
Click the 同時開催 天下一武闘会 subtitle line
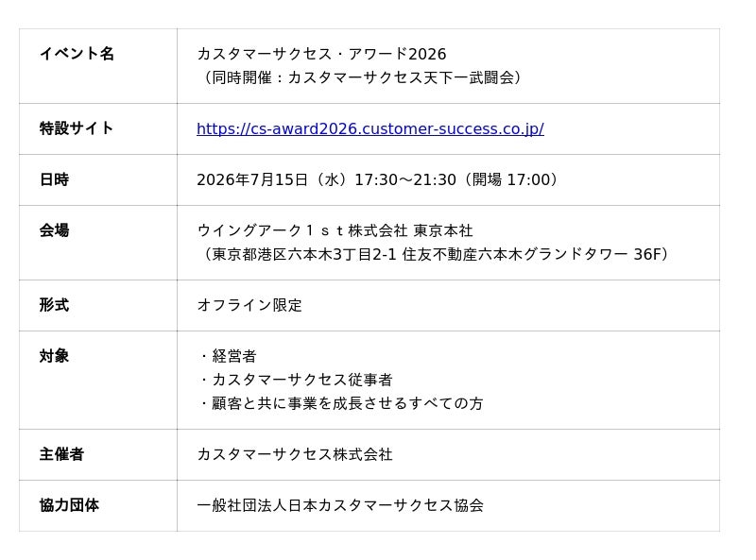pos(363,77)
